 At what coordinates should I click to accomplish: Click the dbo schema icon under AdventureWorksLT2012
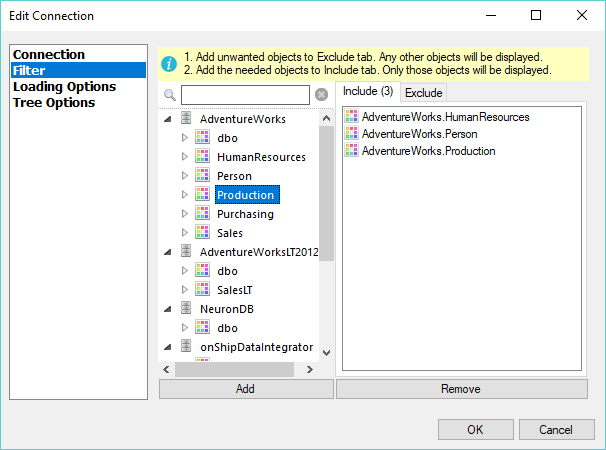tap(203, 270)
